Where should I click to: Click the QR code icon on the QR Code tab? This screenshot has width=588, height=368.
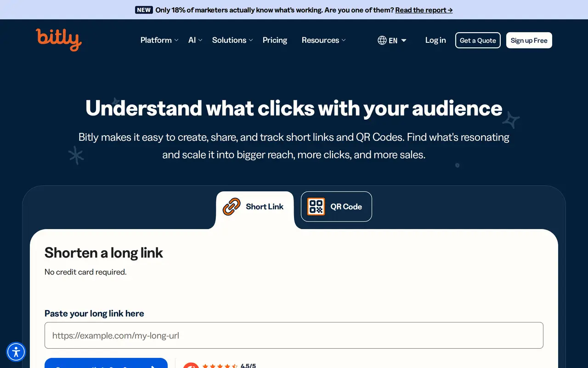click(316, 207)
